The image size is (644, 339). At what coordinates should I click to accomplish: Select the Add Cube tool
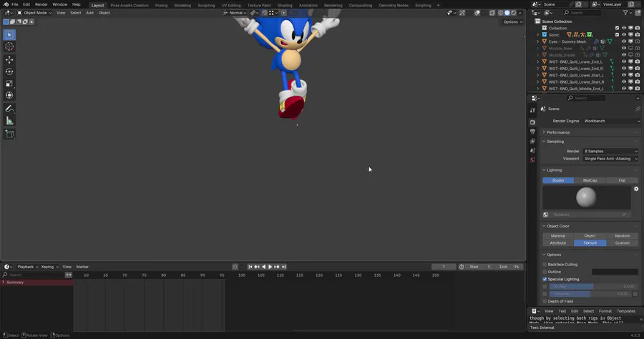tap(9, 134)
